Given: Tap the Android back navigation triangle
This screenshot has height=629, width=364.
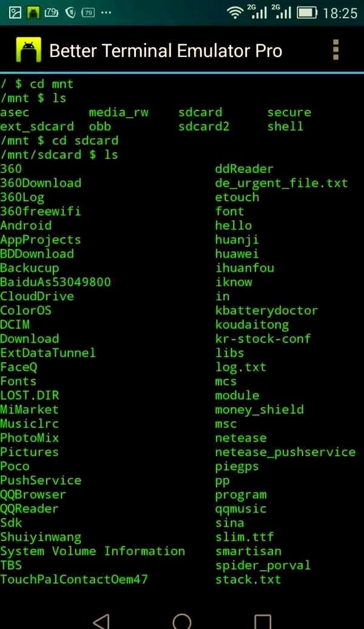Looking at the screenshot, I should 101,621.
